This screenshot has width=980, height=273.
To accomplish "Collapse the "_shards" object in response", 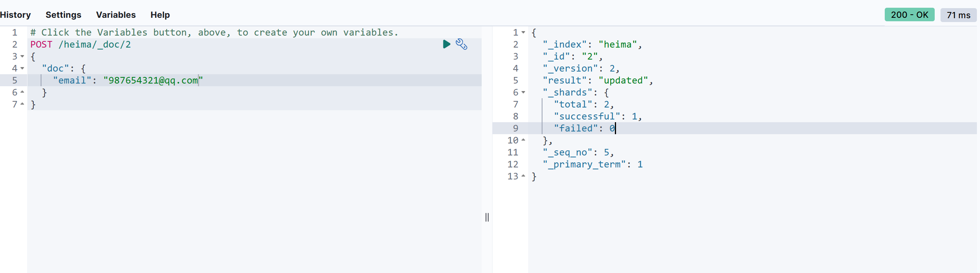I will tap(523, 92).
